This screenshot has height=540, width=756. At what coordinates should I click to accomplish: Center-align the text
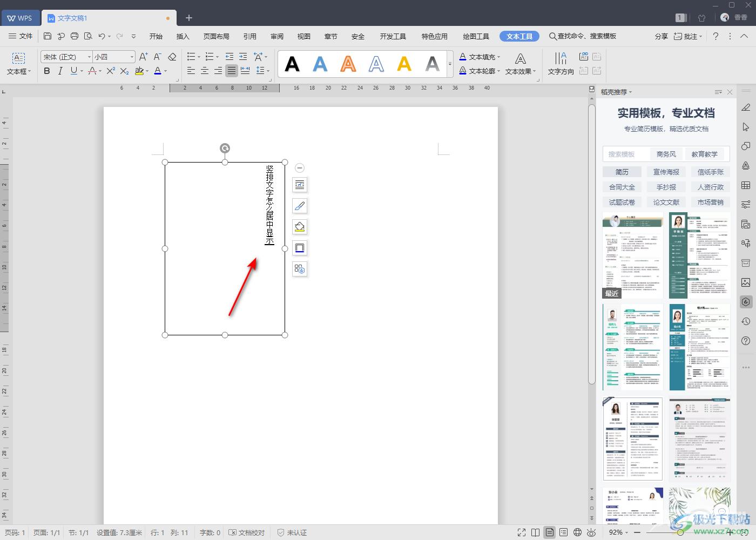click(205, 71)
